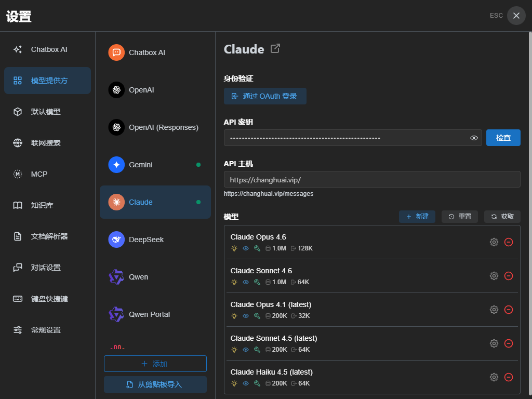Open the MCP settings section
This screenshot has height=399, width=532.
coord(47,174)
